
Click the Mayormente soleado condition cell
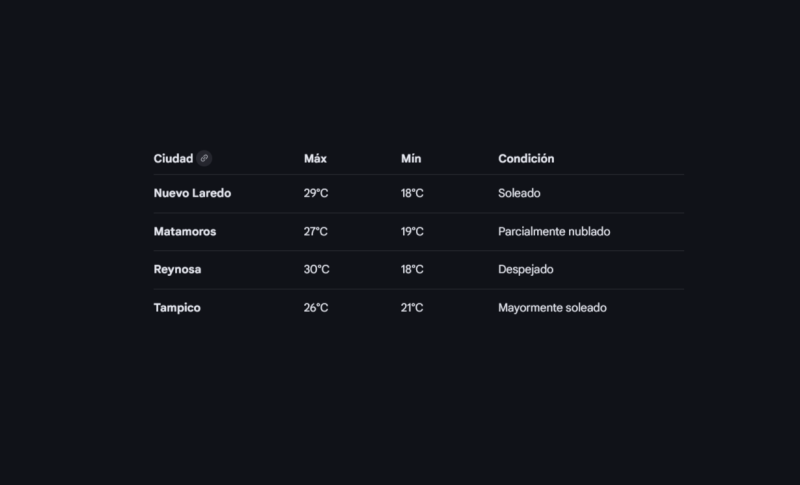pyautogui.click(x=552, y=308)
